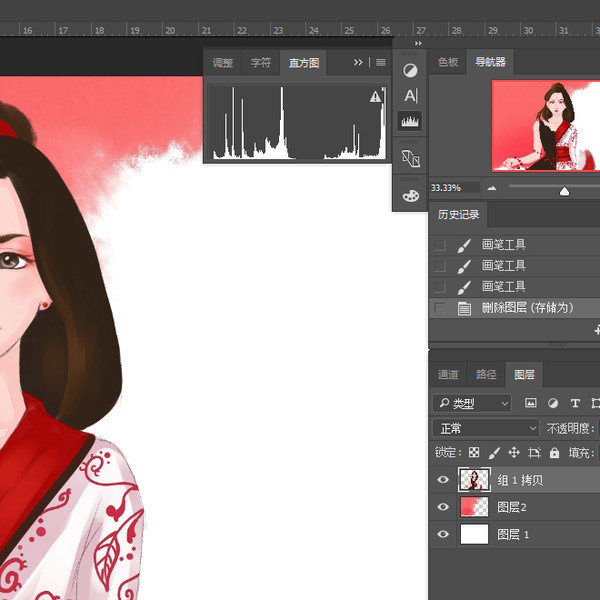Click zoom out small mountains icon

click(x=492, y=188)
